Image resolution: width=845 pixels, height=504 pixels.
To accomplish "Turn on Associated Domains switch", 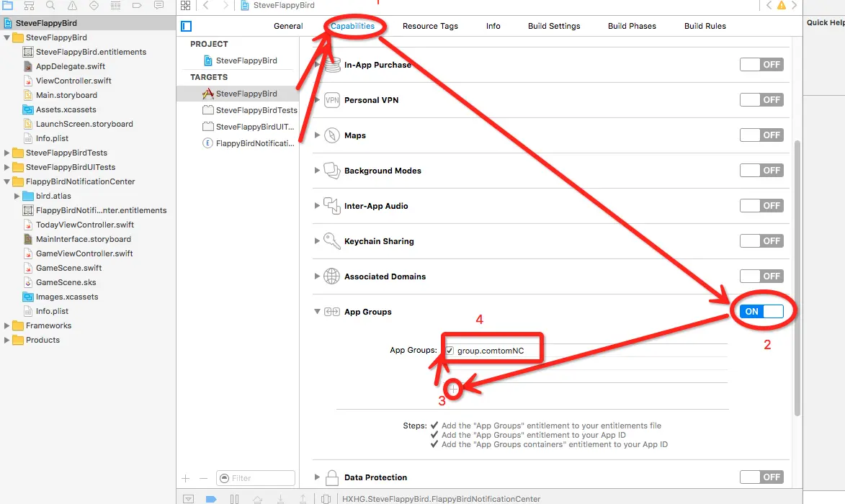I will coord(761,276).
